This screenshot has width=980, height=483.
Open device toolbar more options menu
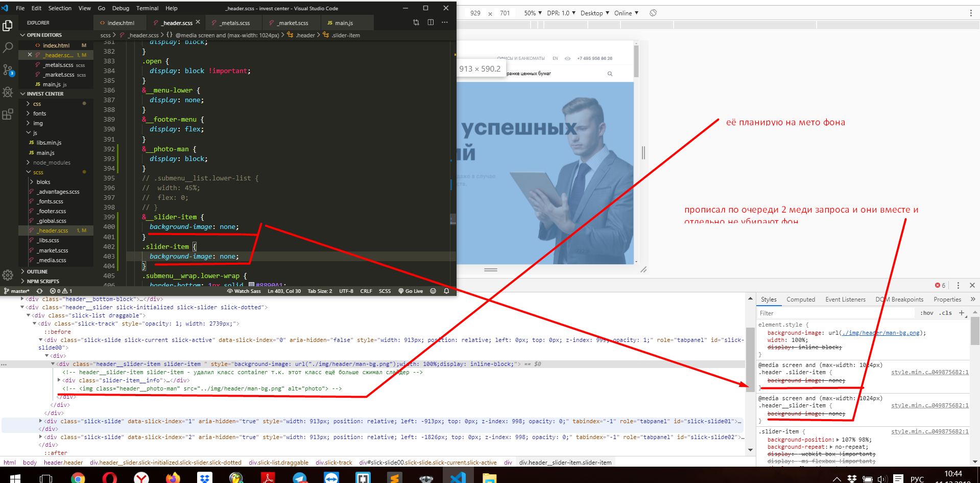click(971, 13)
